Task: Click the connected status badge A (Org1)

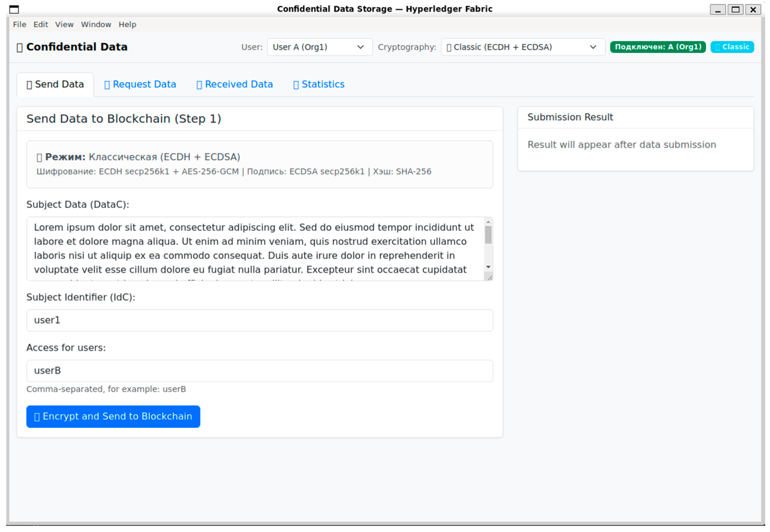Action: pyautogui.click(x=657, y=47)
